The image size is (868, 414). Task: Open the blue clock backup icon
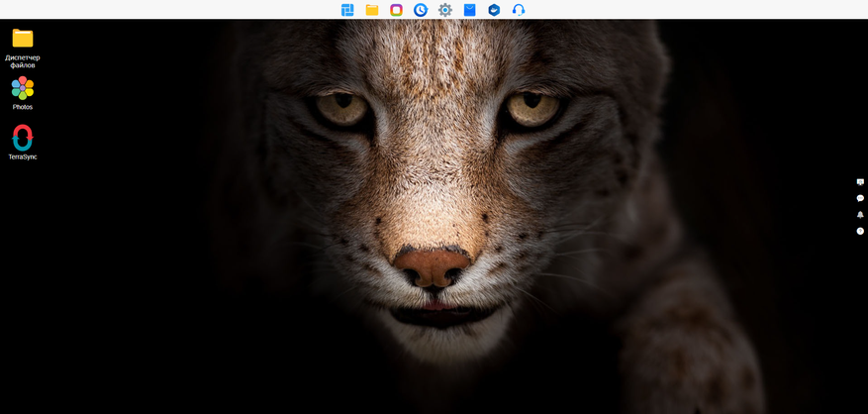pos(421,10)
